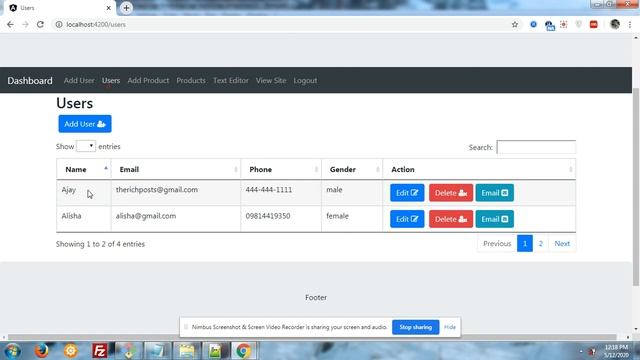Reload the page with refresh icon
Viewport: 640px width, 360px height.
pyautogui.click(x=40, y=24)
